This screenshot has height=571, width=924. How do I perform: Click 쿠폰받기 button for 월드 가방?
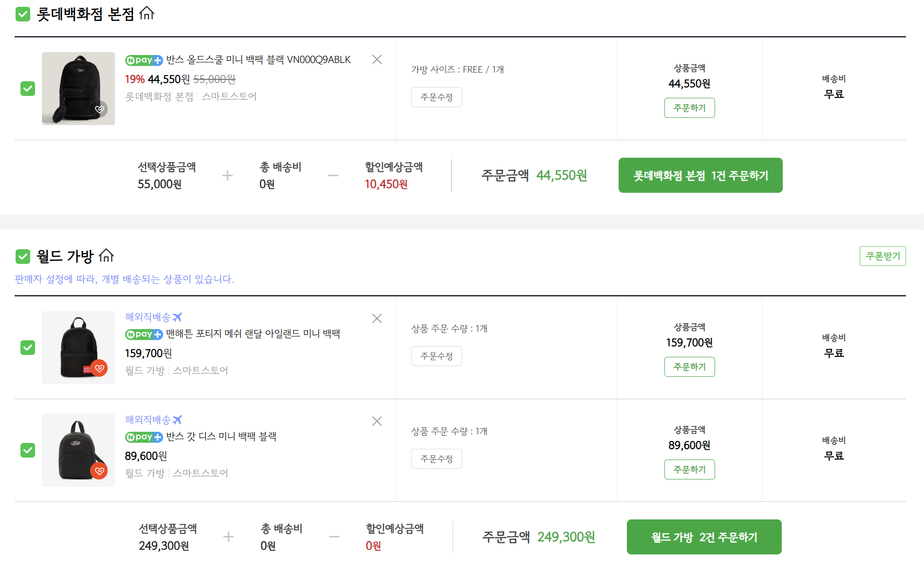pos(882,256)
